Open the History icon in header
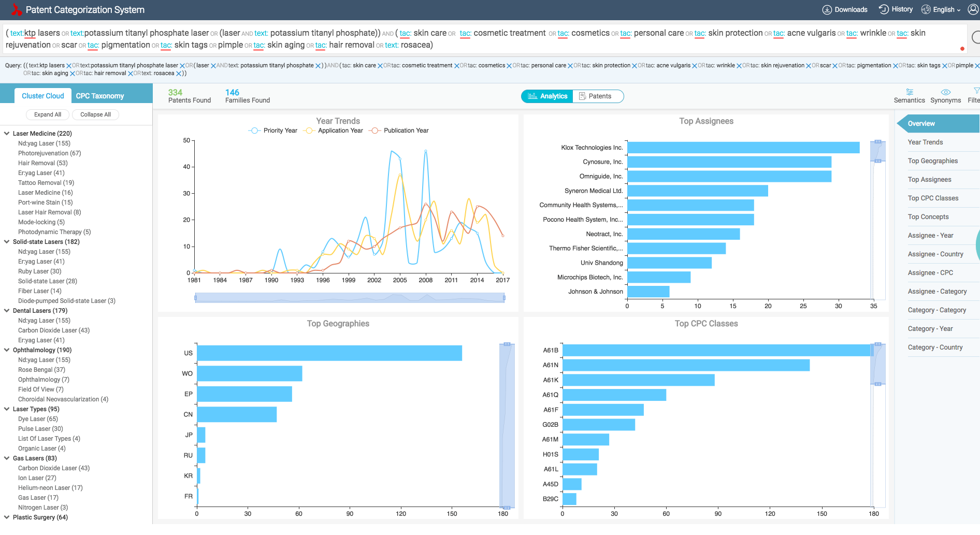980x535 pixels. click(x=884, y=9)
